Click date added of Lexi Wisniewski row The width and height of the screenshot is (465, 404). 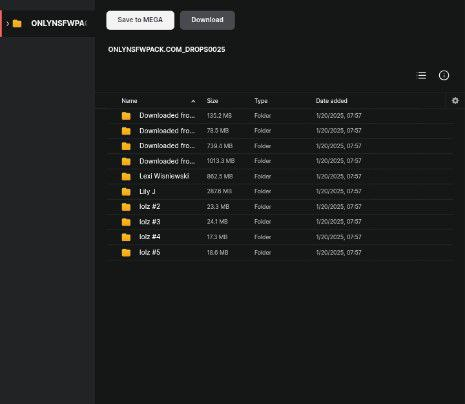[339, 176]
